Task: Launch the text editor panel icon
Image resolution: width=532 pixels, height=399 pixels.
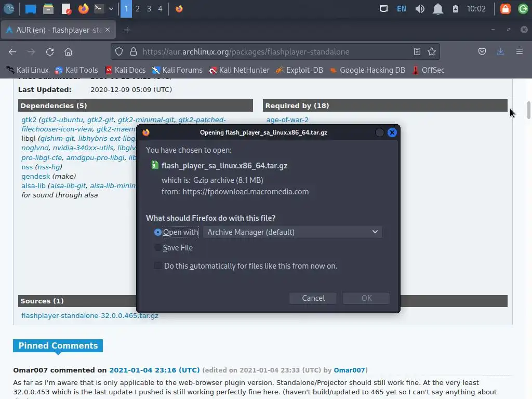Action: pyautogui.click(x=66, y=8)
